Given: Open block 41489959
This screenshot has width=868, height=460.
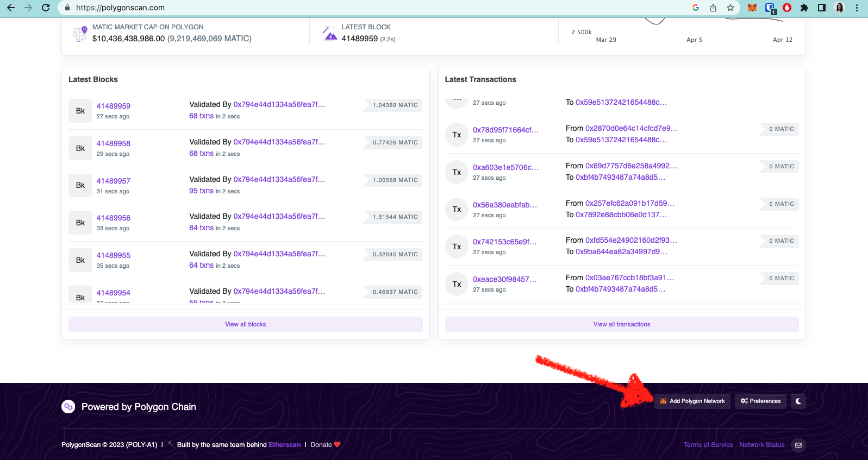Looking at the screenshot, I should 114,106.
